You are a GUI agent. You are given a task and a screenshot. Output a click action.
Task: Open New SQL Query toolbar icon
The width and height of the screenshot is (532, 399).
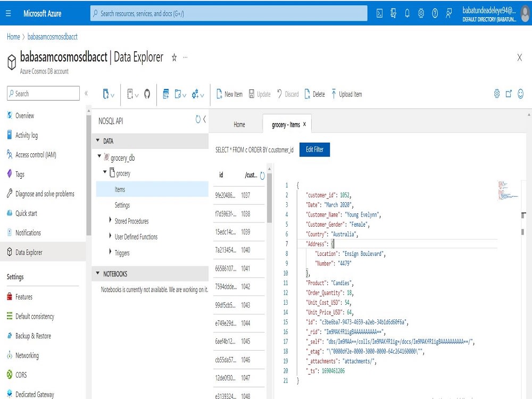166,94
